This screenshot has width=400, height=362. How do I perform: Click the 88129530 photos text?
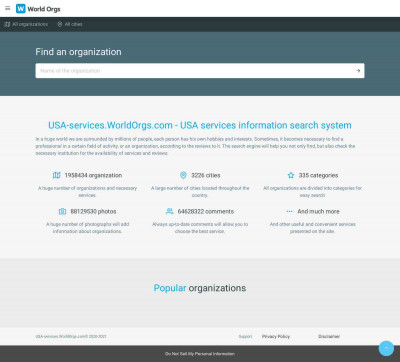pyautogui.click(x=93, y=211)
